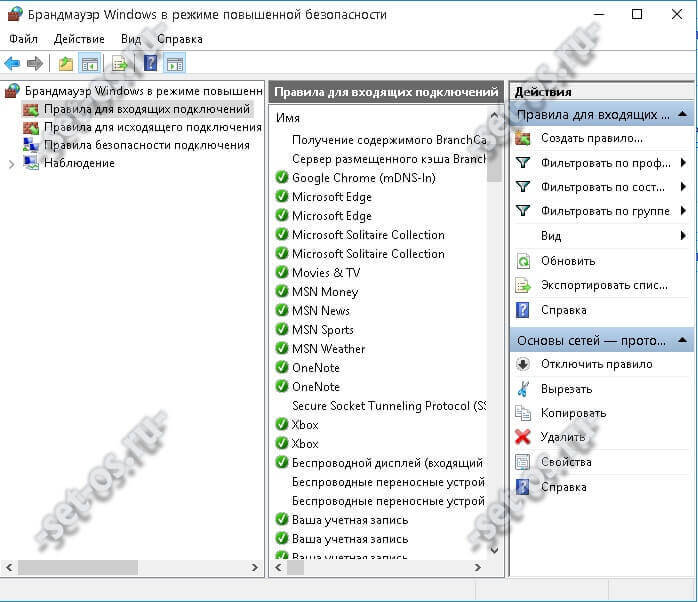
Task: Click the Копировать pages icon
Action: [523, 413]
